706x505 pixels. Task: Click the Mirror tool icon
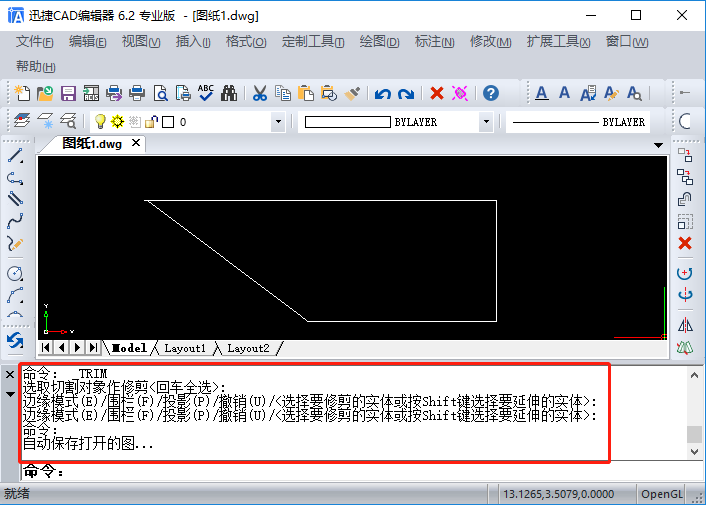click(685, 325)
